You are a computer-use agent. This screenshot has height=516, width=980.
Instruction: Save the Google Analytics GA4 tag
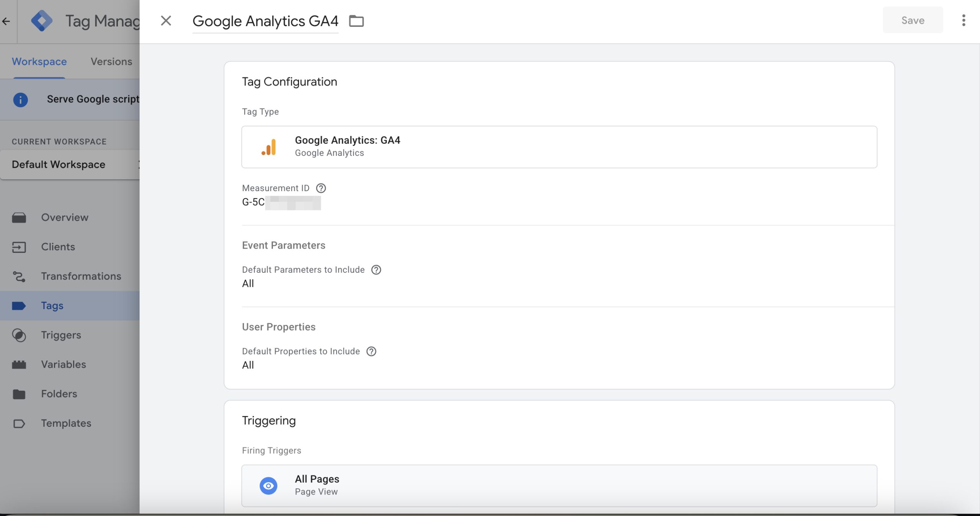point(913,20)
